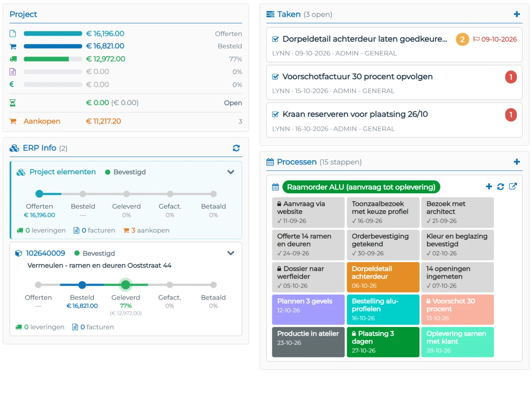532x399 pixels.
Task: Open 3 aankopen in Project elementen
Action: point(146,230)
